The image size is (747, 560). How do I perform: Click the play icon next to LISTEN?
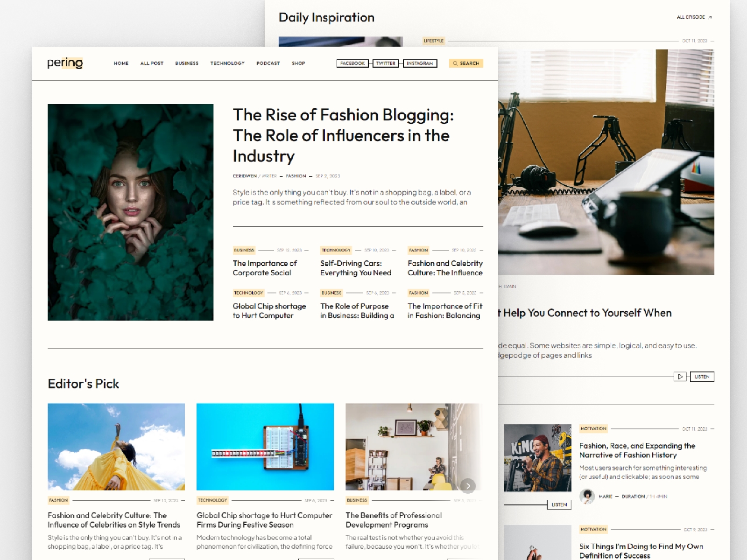(680, 377)
